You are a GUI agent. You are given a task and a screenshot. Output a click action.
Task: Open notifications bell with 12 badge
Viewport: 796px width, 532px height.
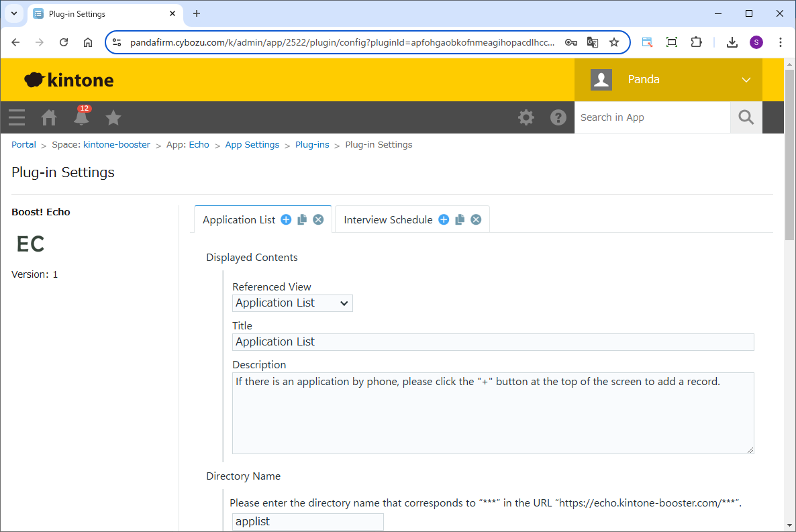[81, 117]
